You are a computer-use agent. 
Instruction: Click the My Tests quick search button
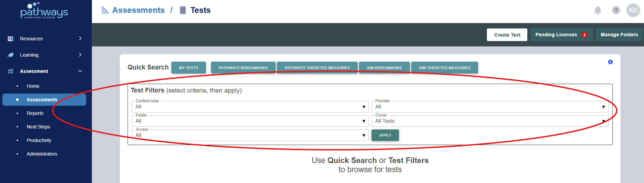pos(189,68)
